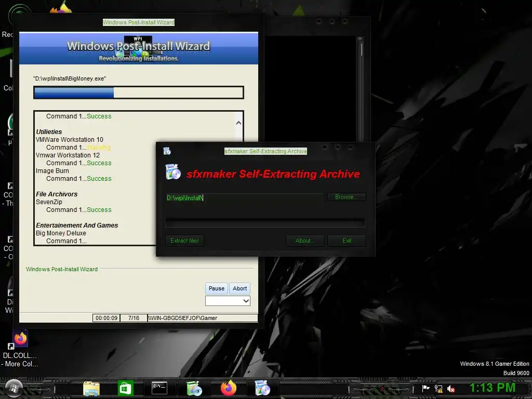This screenshot has height=399, width=532.
Task: Focus the D:\wpi\Install\ path field
Action: click(x=244, y=198)
